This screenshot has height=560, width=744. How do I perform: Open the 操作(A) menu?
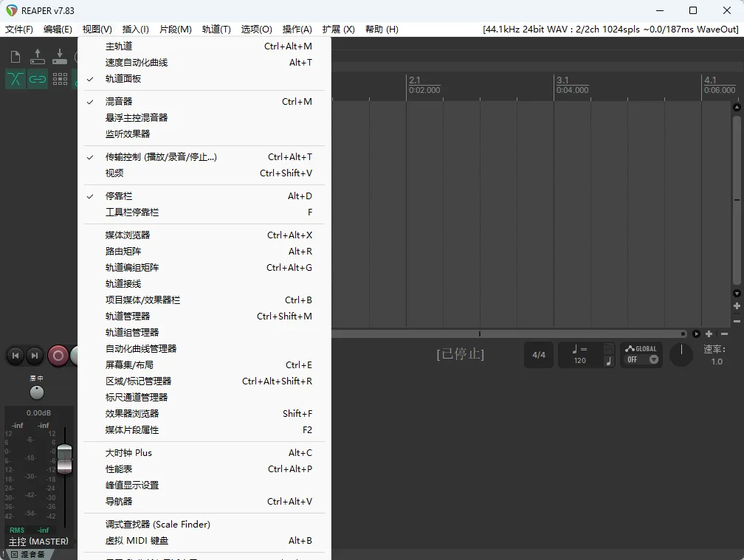297,30
